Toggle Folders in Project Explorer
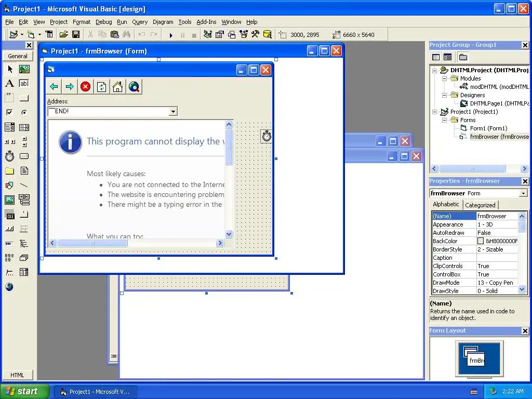The image size is (532, 399). 463,57
